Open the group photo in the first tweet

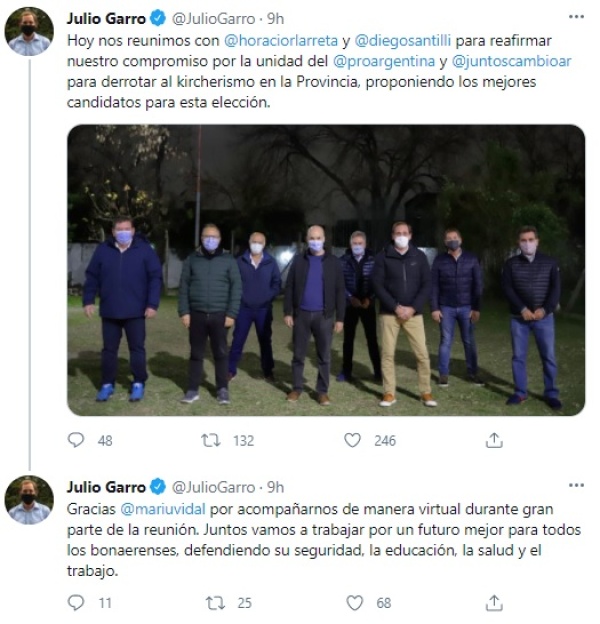tap(326, 270)
